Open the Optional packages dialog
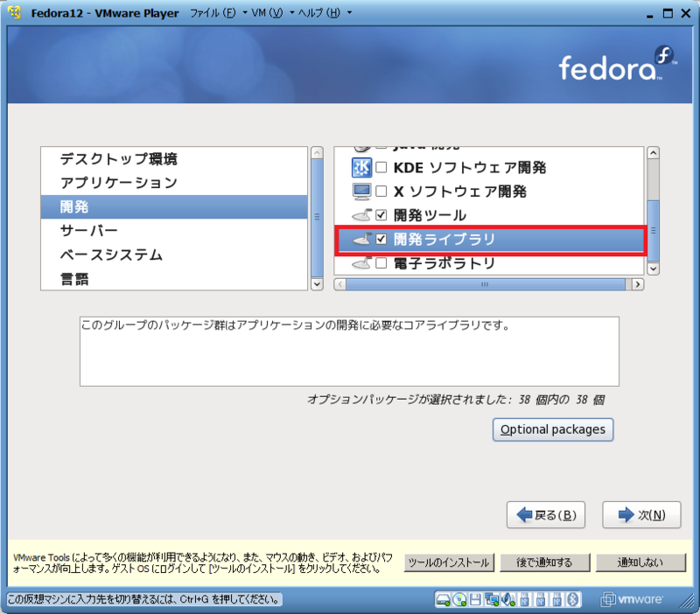700x614 pixels. pyautogui.click(x=552, y=429)
